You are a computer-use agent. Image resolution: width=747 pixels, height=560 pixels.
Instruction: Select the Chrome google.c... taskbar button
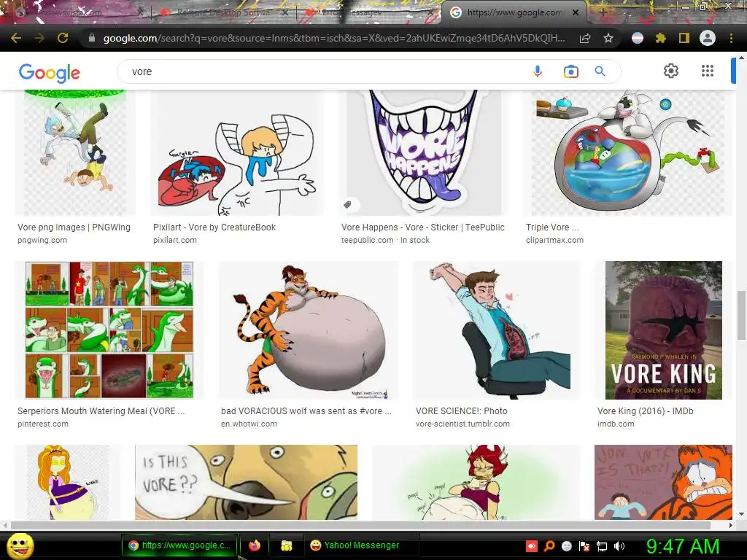[x=179, y=545]
